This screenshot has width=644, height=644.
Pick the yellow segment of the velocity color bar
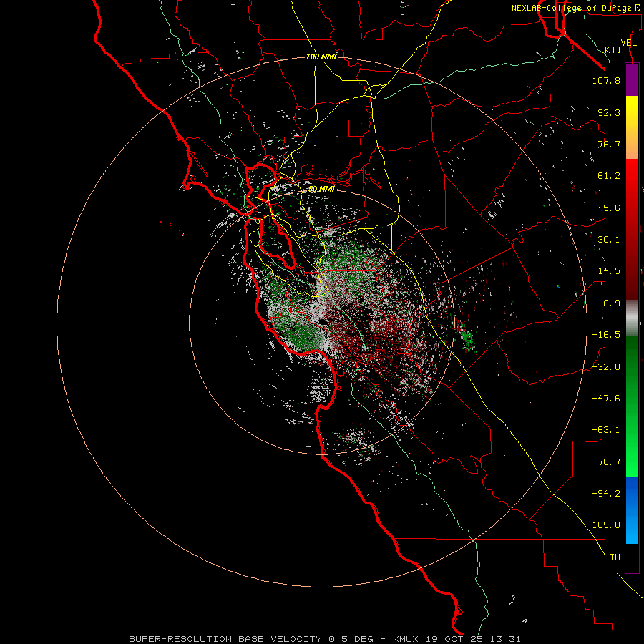pos(632,111)
